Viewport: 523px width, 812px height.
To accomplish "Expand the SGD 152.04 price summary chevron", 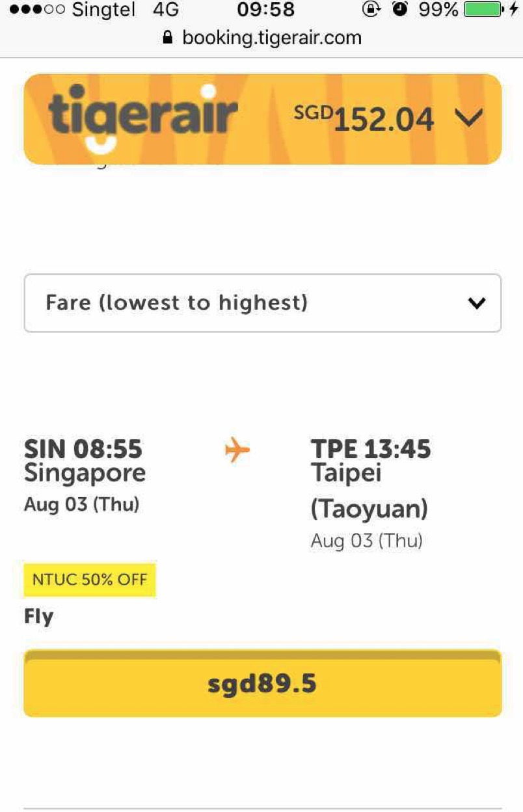I will coord(468,118).
